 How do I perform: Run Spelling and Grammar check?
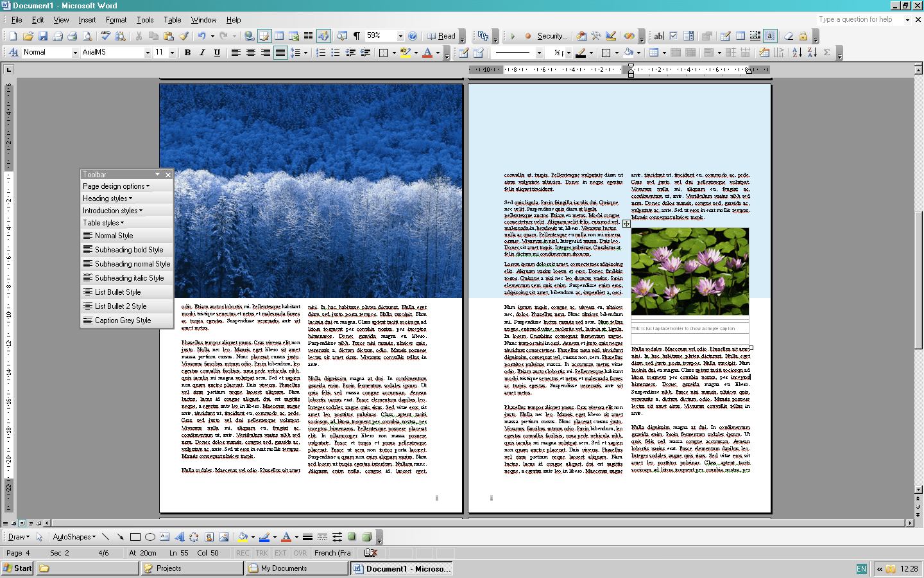coord(105,36)
